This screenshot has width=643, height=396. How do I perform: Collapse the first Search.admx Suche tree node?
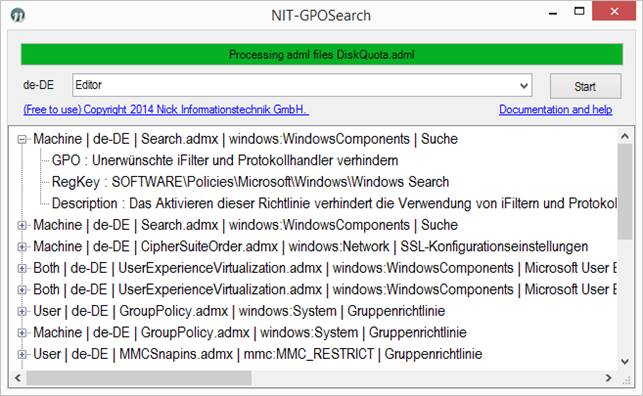tap(22, 139)
